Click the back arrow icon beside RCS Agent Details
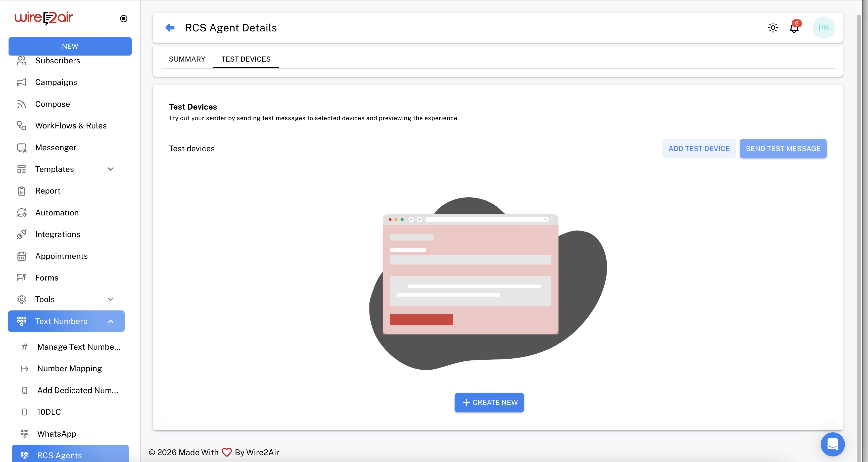Viewport: 868px width, 462px height. (170, 28)
